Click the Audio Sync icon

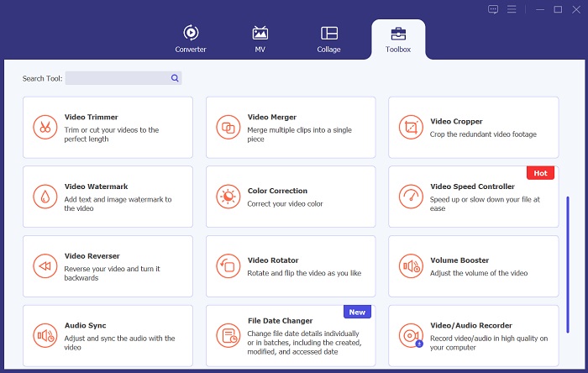coord(45,336)
